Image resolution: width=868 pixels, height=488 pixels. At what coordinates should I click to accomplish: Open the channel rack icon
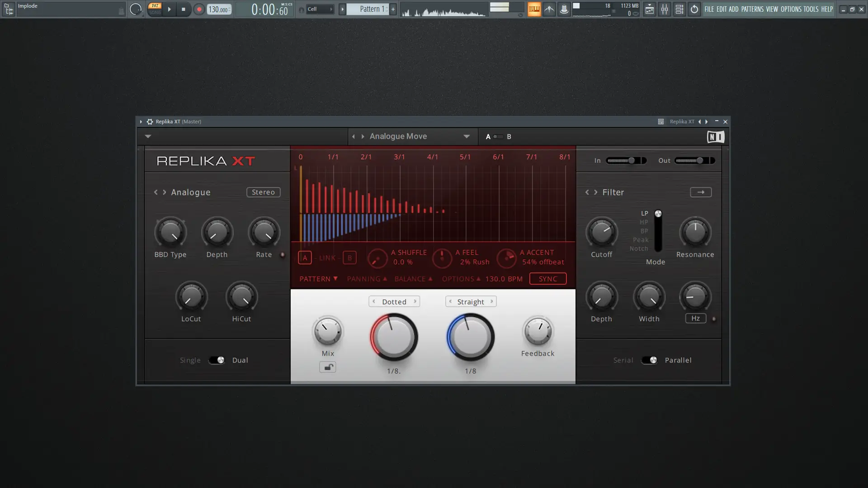coord(679,9)
